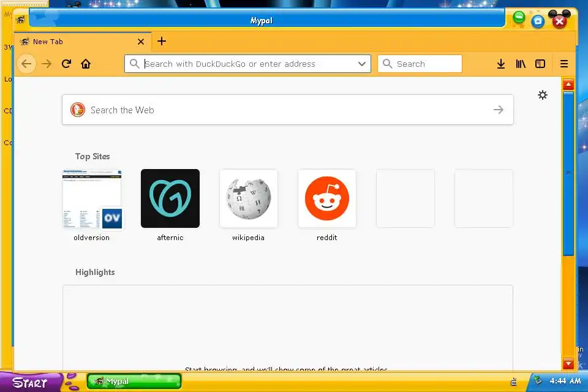Click the system tray clock 4:44 AM
The height and width of the screenshot is (392, 588).
[565, 381]
